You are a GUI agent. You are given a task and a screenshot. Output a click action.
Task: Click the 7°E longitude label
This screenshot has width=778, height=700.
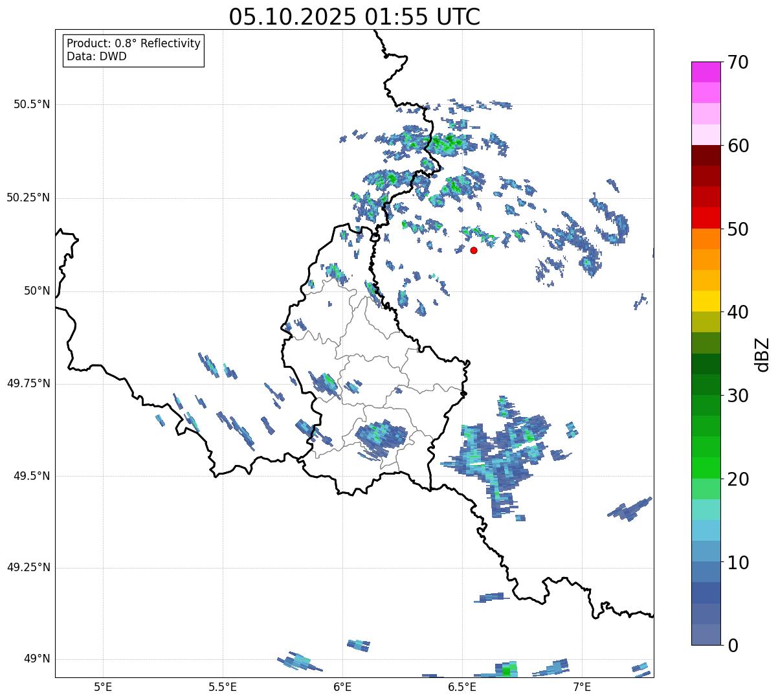(x=582, y=686)
